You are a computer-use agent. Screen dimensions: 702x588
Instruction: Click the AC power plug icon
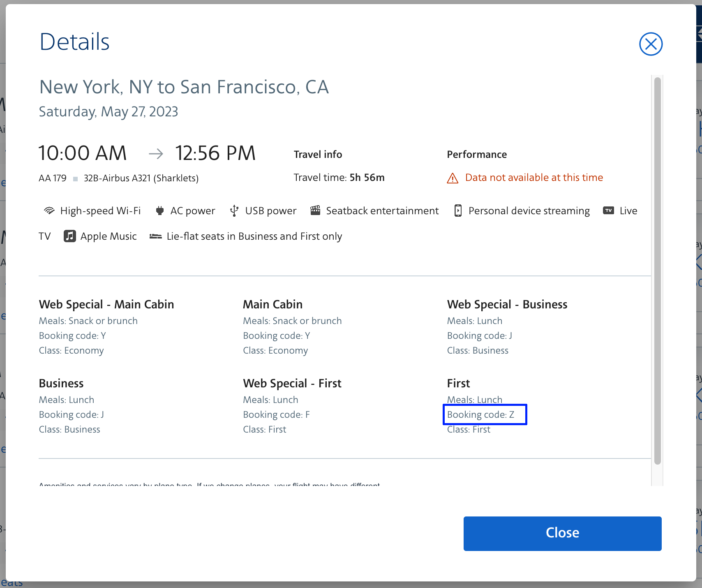click(160, 211)
